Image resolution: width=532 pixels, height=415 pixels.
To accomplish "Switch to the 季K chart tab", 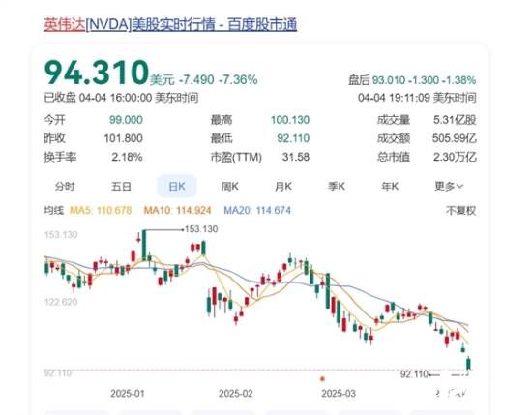I will 337,187.
